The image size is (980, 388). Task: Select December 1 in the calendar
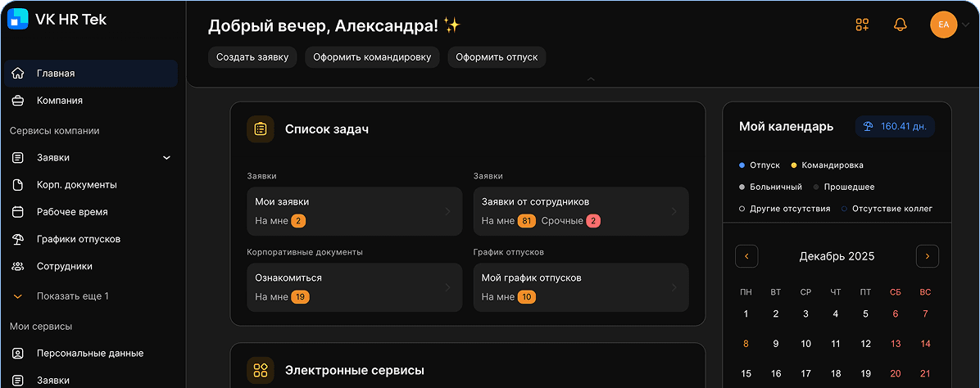[746, 314]
